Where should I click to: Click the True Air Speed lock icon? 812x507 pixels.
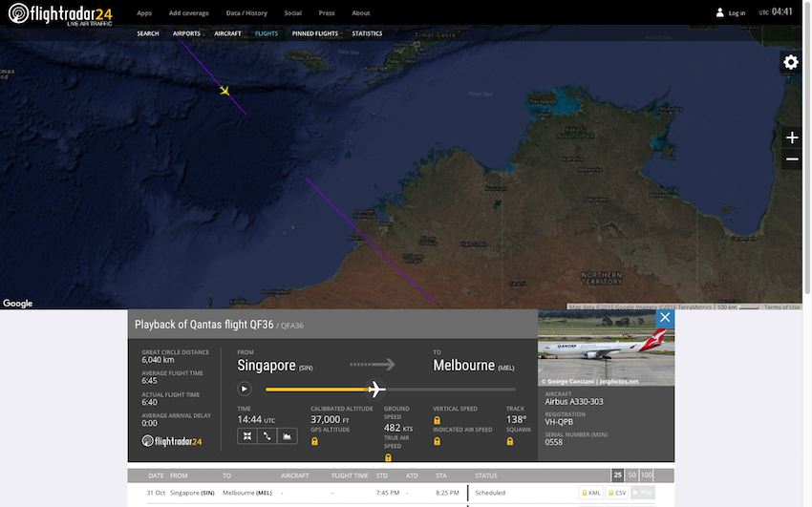click(x=388, y=457)
